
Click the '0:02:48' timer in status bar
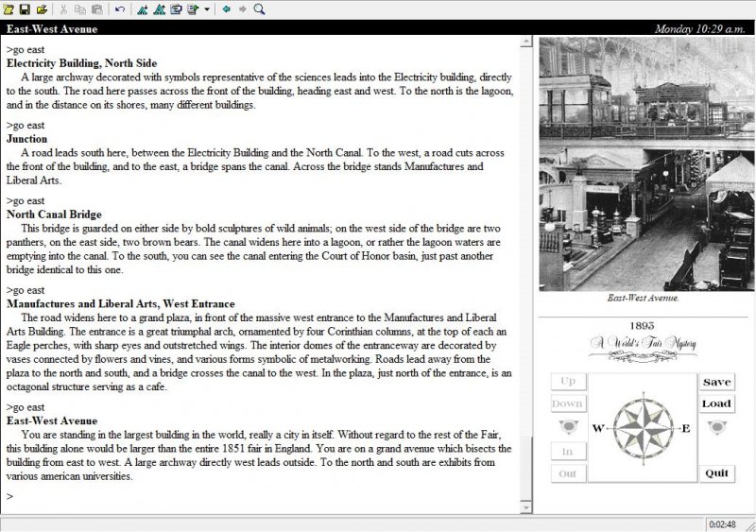[722, 524]
